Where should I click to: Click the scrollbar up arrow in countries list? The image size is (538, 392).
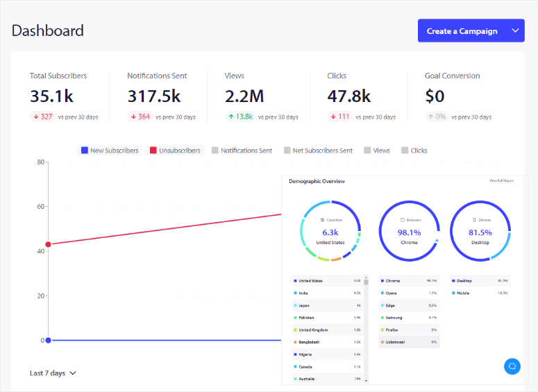point(366,277)
